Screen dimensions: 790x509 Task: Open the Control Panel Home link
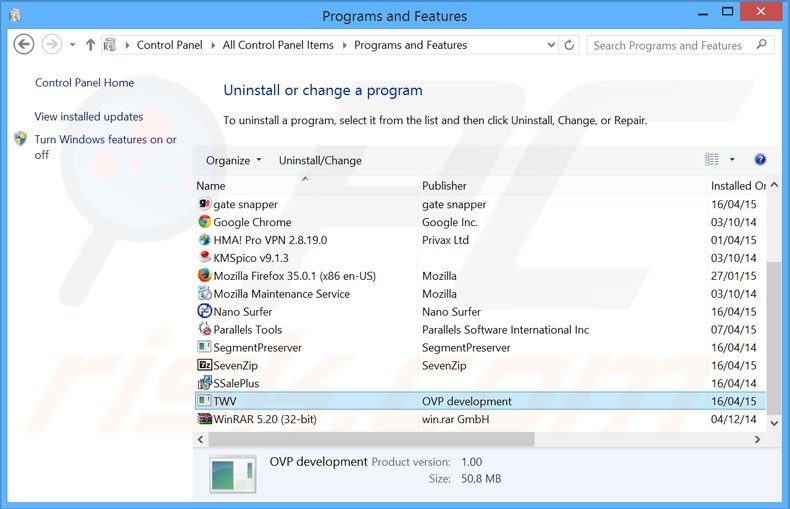[x=84, y=83]
